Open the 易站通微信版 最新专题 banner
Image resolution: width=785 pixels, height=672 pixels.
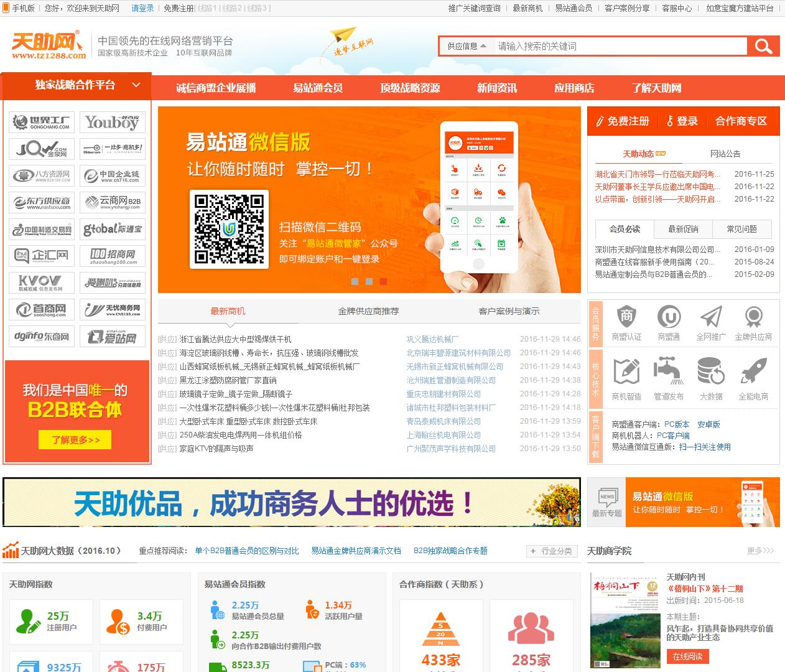[x=684, y=502]
